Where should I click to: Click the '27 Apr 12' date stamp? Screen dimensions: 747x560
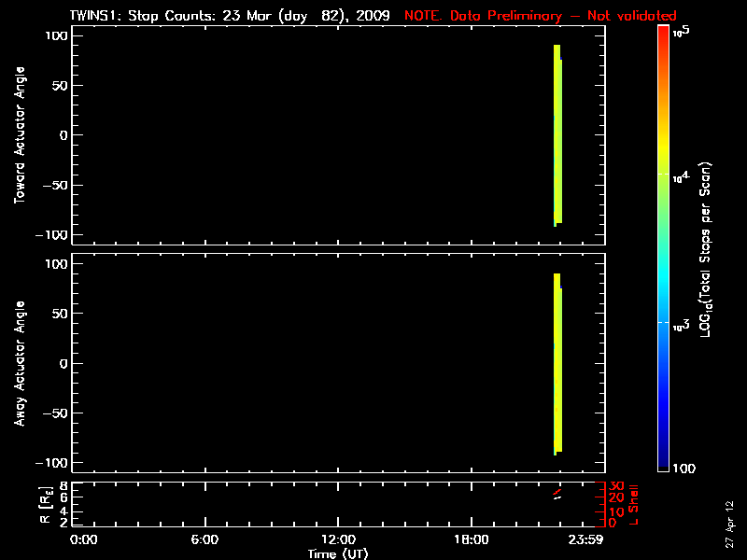729,524
